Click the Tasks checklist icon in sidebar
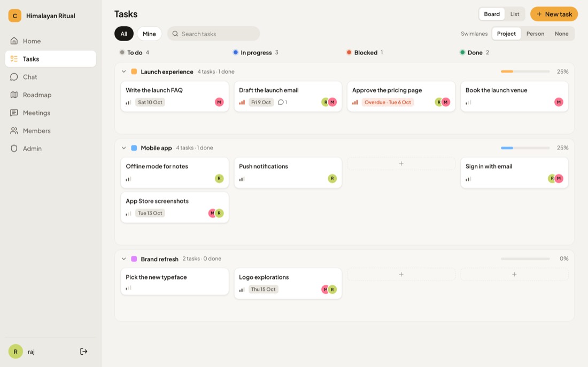The width and height of the screenshot is (588, 367). pyautogui.click(x=14, y=59)
